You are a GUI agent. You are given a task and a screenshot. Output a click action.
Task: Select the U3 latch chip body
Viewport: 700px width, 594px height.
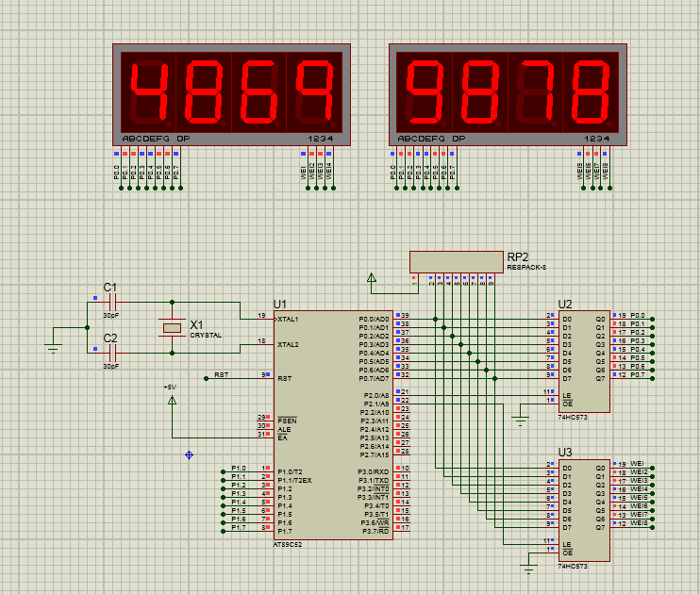point(584,510)
